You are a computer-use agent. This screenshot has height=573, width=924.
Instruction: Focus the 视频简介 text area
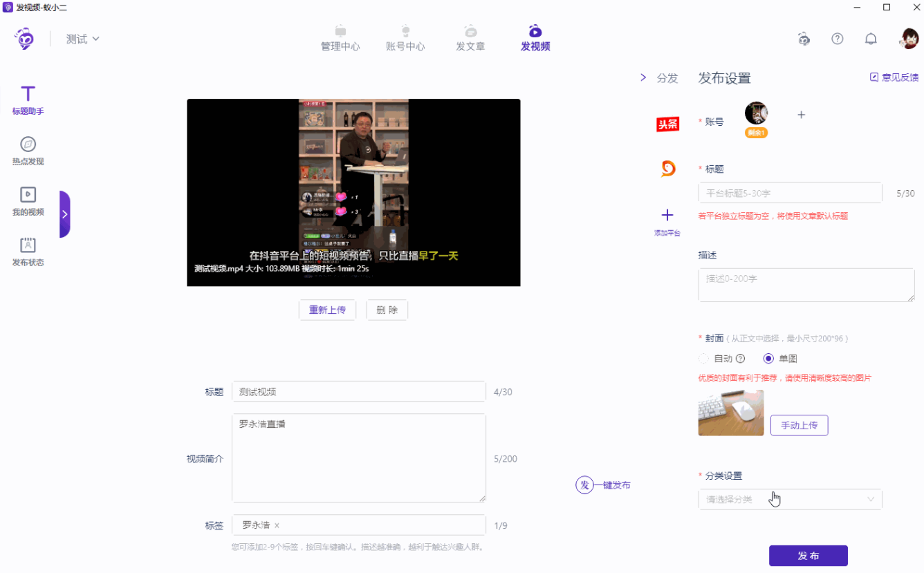pos(359,458)
